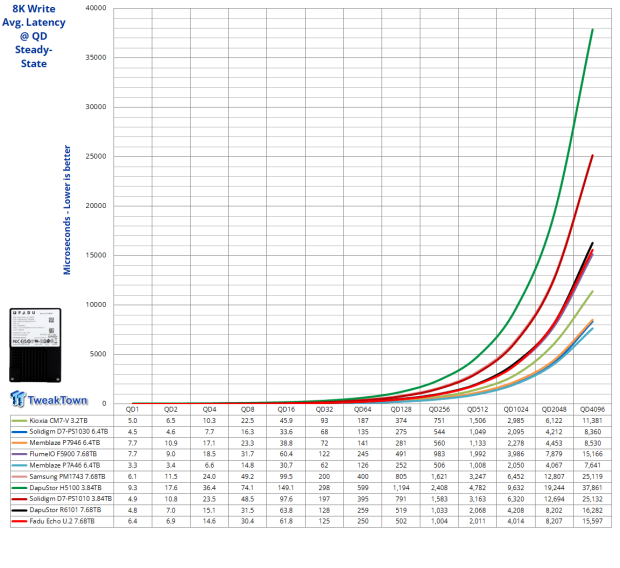Click the QD128 column header
620x568 pixels.
point(401,409)
